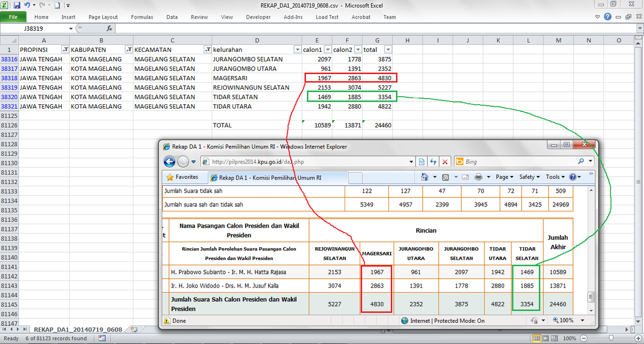Click the macro recording icon in Excel status bar
The height and width of the screenshot is (344, 644).
[102, 338]
